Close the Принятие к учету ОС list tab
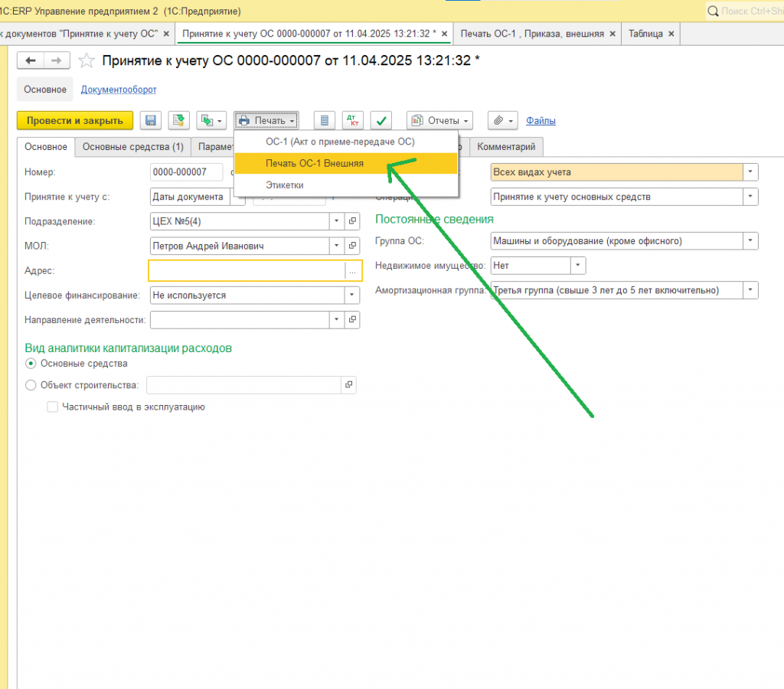 [166, 34]
